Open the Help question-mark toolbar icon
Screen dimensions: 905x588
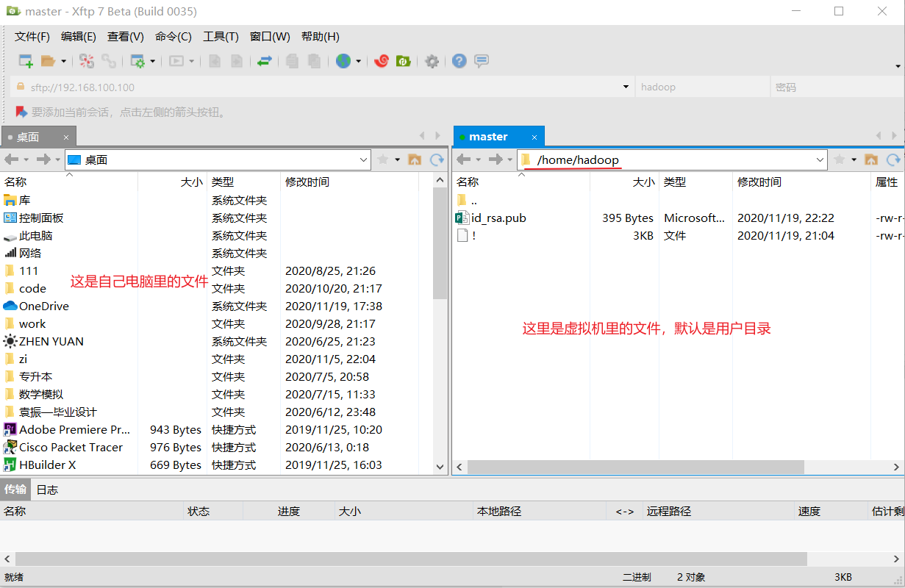pyautogui.click(x=459, y=61)
